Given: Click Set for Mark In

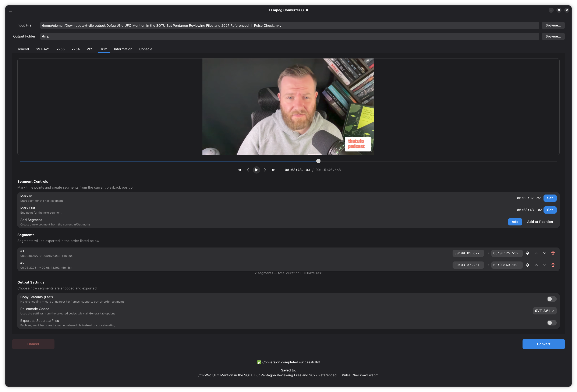Looking at the screenshot, I should [550, 198].
